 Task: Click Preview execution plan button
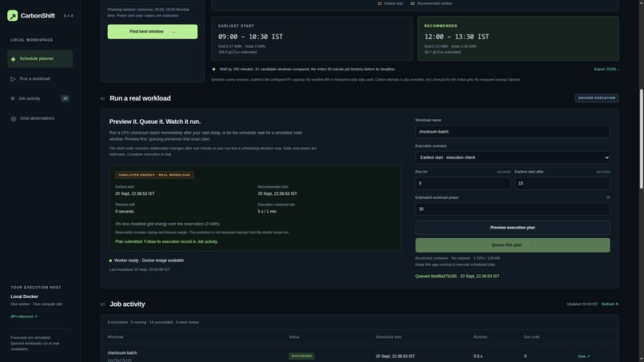(513, 228)
